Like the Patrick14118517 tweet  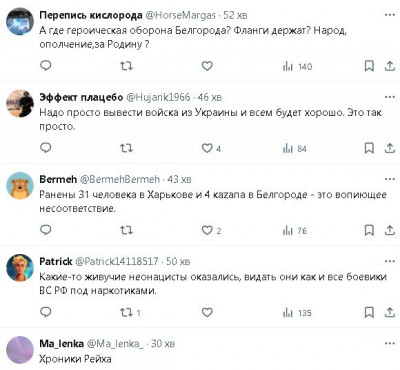(207, 312)
